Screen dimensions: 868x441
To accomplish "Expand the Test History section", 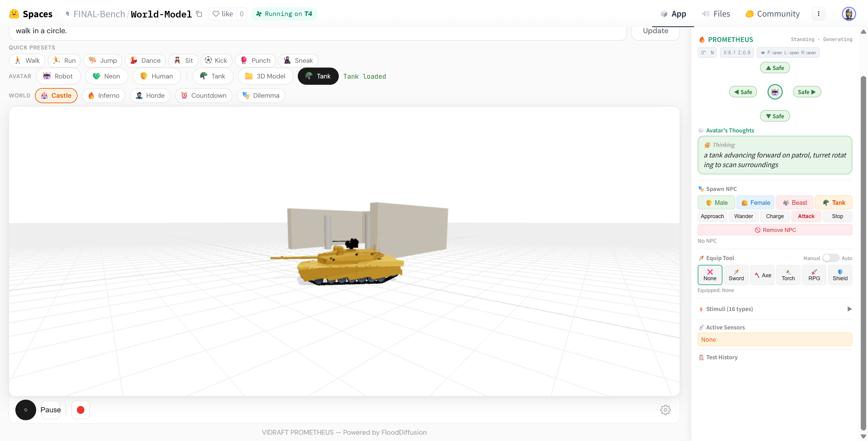I will click(x=722, y=357).
